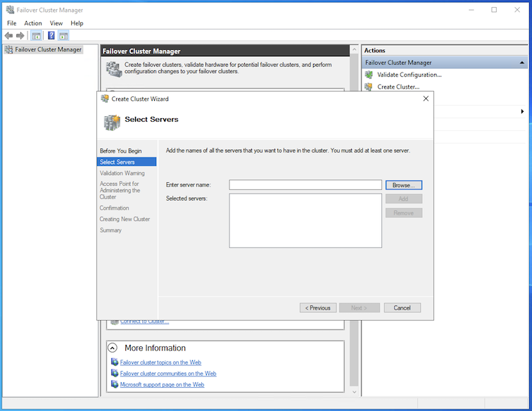Viewport: 532px width, 411px height.
Task: Click the Add button
Action: (x=404, y=199)
